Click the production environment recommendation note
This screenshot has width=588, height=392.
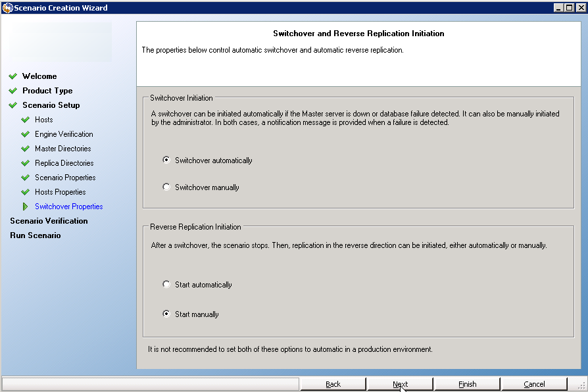pyautogui.click(x=290, y=349)
